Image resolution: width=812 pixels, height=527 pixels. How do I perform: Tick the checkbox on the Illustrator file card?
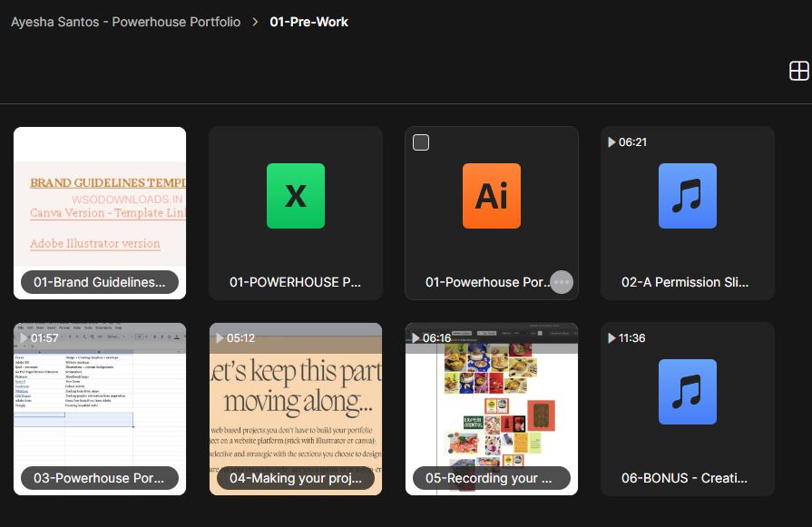point(421,142)
